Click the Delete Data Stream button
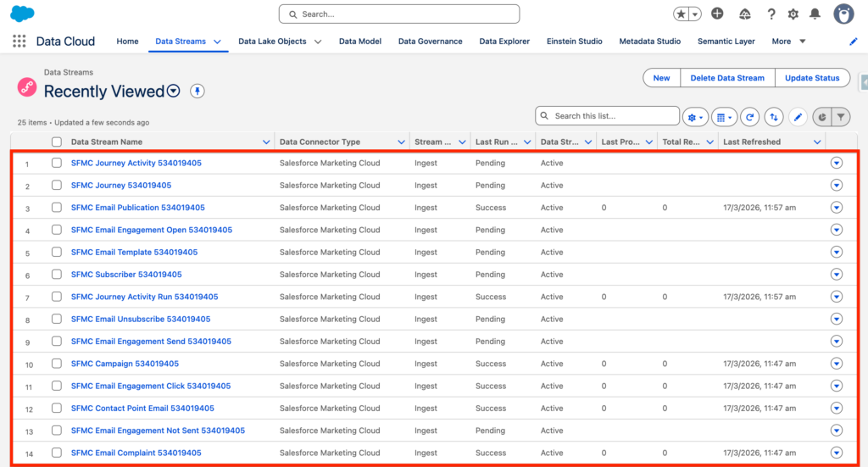 [726, 78]
